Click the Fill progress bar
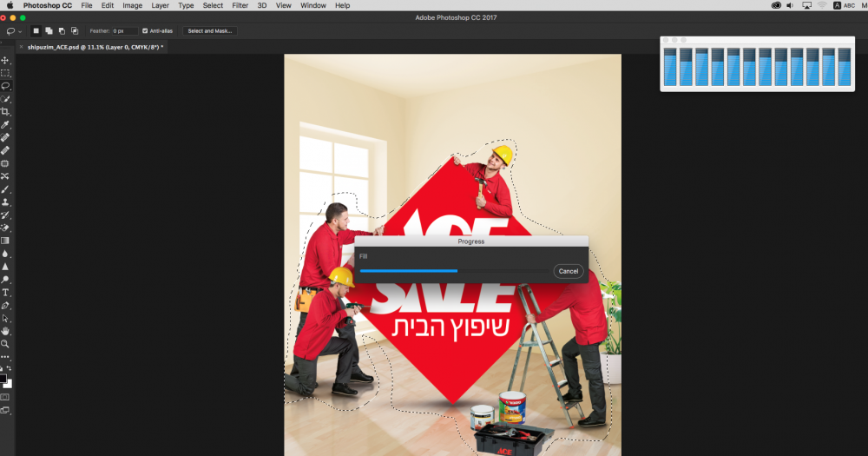Viewport: 868px width, 456px height. coord(454,271)
